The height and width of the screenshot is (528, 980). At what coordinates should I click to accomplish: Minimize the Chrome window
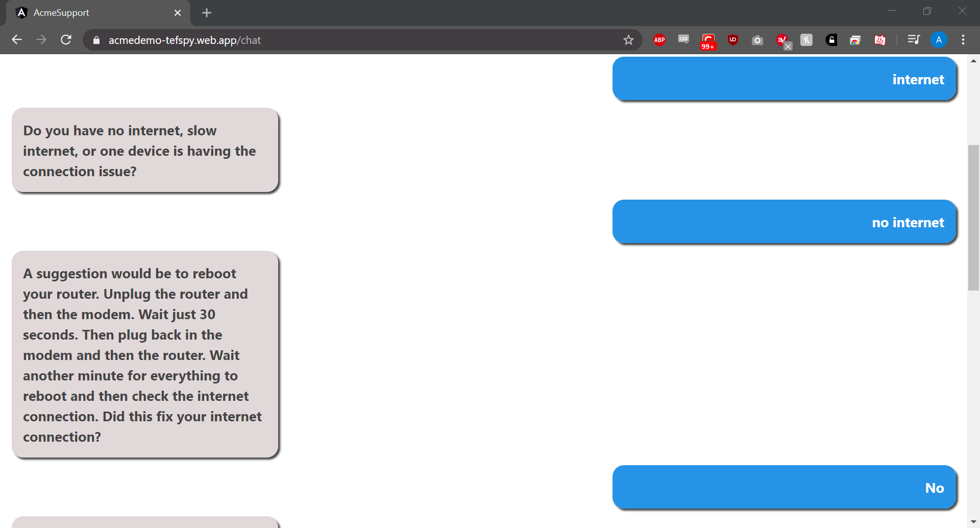point(893,11)
